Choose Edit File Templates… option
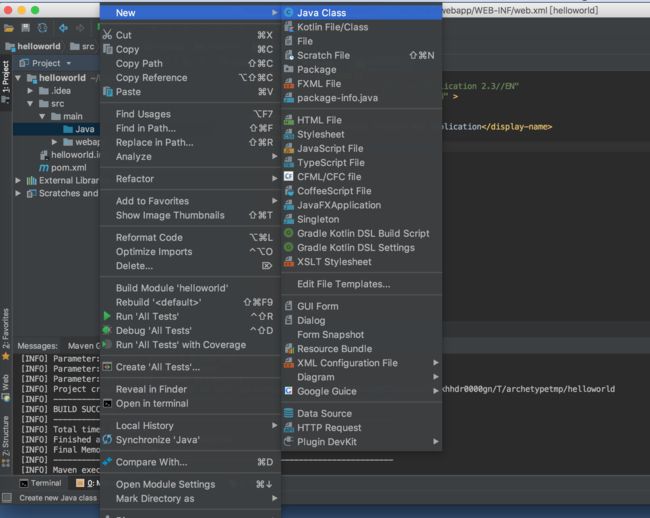Screen dimensions: 650x518 click(x=361, y=284)
